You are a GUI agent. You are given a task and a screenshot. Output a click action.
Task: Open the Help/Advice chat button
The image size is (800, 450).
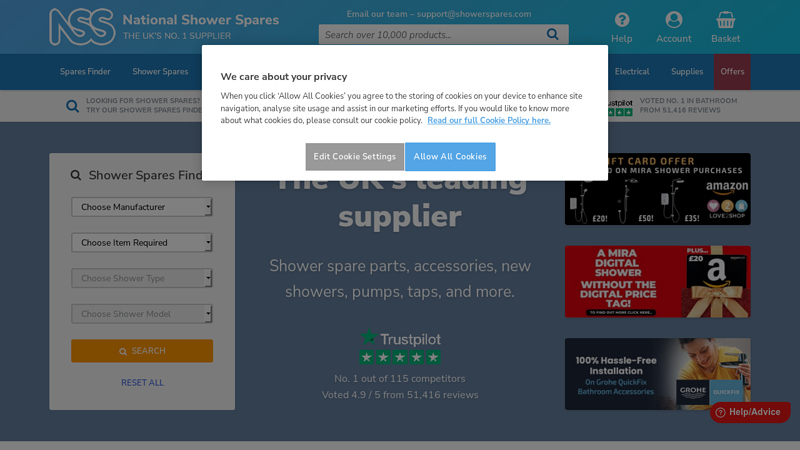point(749,412)
